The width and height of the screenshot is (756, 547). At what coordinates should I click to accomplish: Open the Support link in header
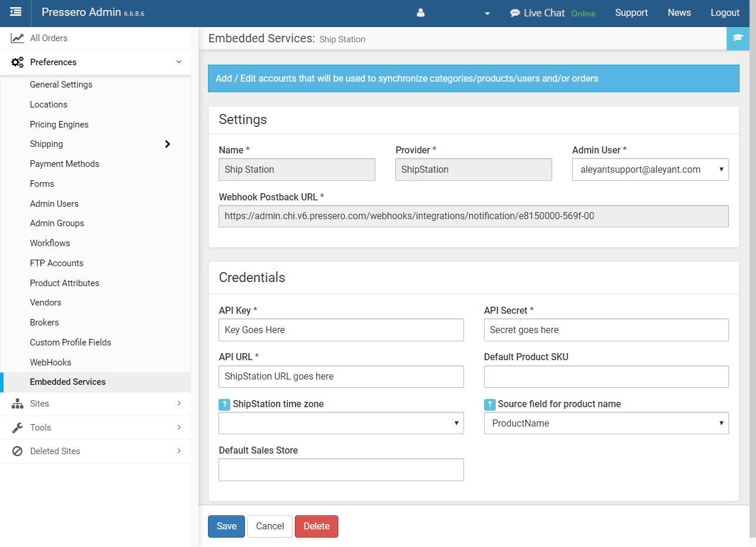click(x=631, y=13)
